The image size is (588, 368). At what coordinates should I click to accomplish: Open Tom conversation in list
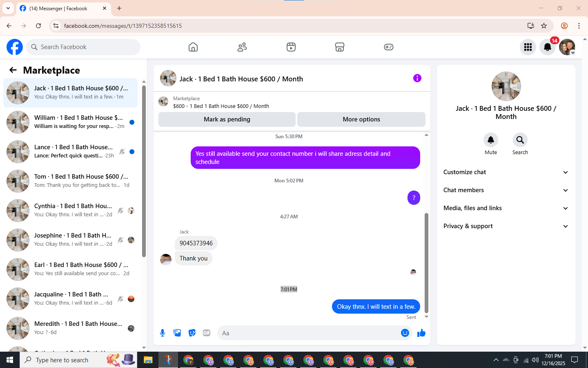tap(70, 181)
